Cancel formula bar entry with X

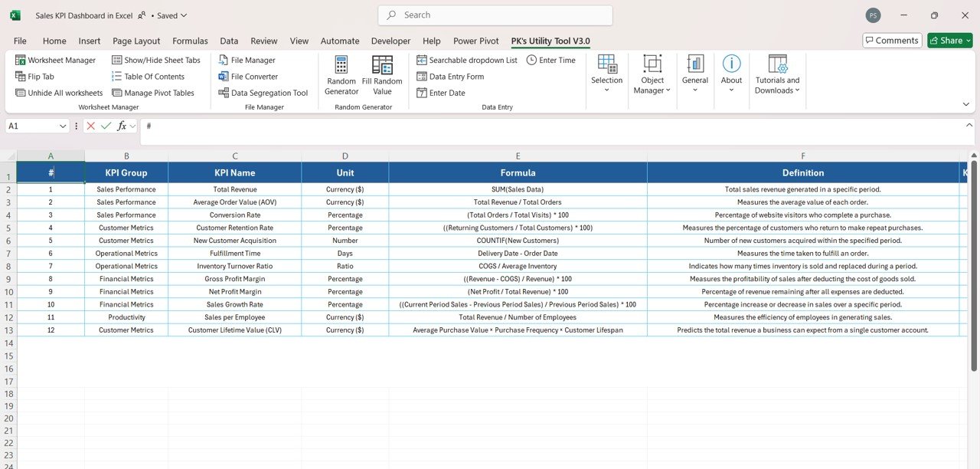tap(91, 126)
